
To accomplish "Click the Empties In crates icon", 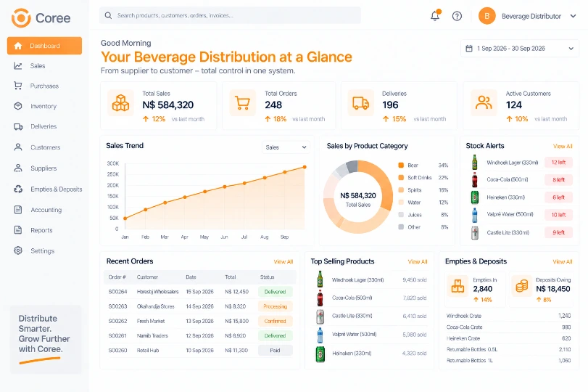I will [x=457, y=286].
